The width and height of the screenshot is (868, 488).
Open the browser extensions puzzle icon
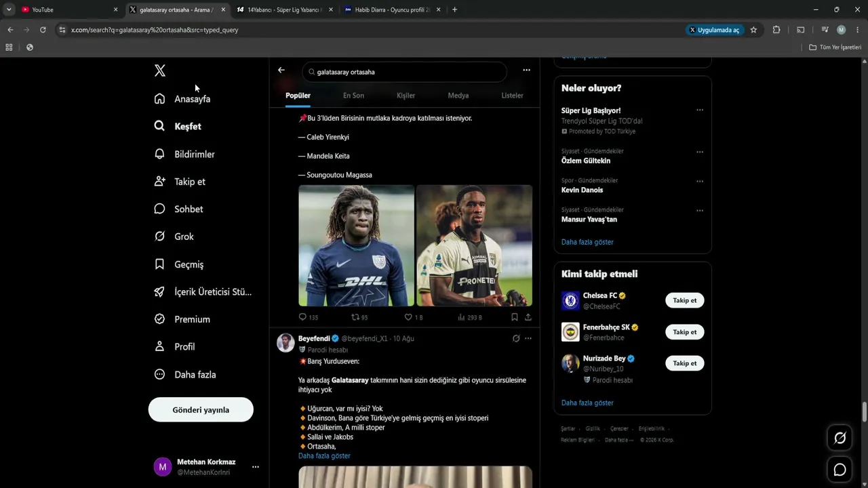[x=776, y=30]
